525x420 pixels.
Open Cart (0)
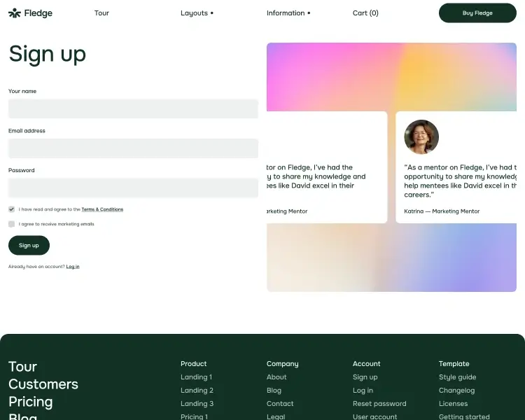coord(365,13)
